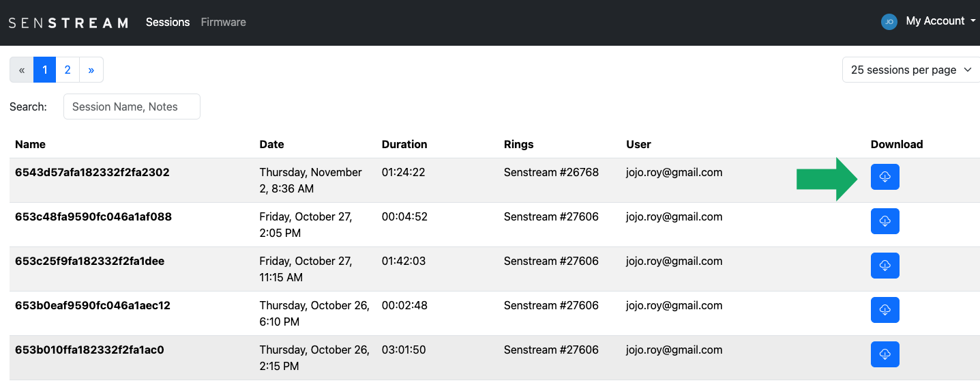Expand the 25 sessions per page selector

[910, 70]
